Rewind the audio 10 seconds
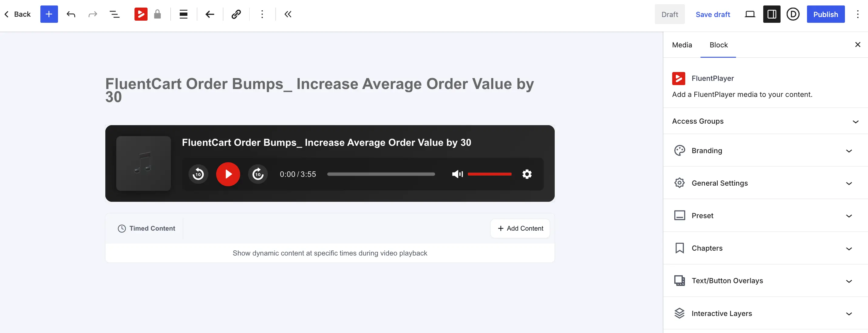 [198, 174]
